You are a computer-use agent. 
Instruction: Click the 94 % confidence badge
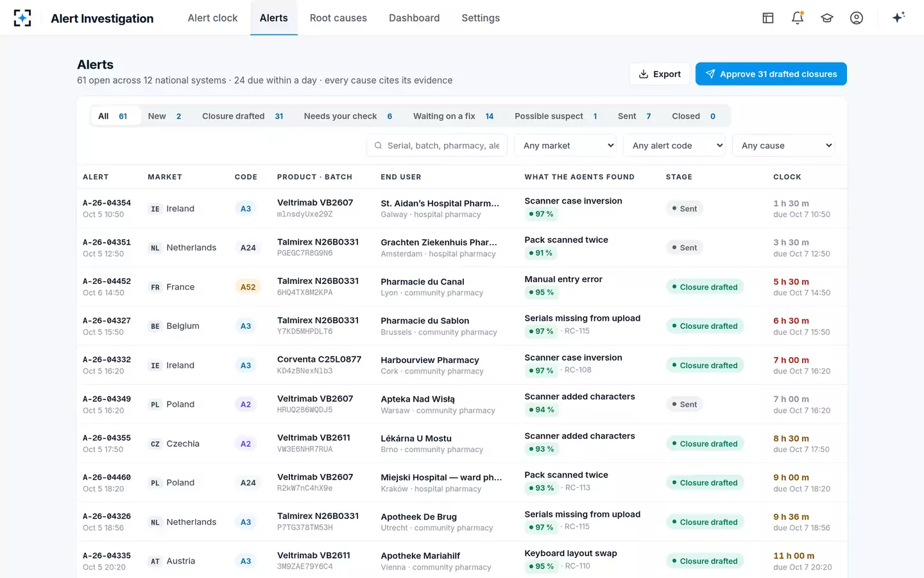click(542, 410)
